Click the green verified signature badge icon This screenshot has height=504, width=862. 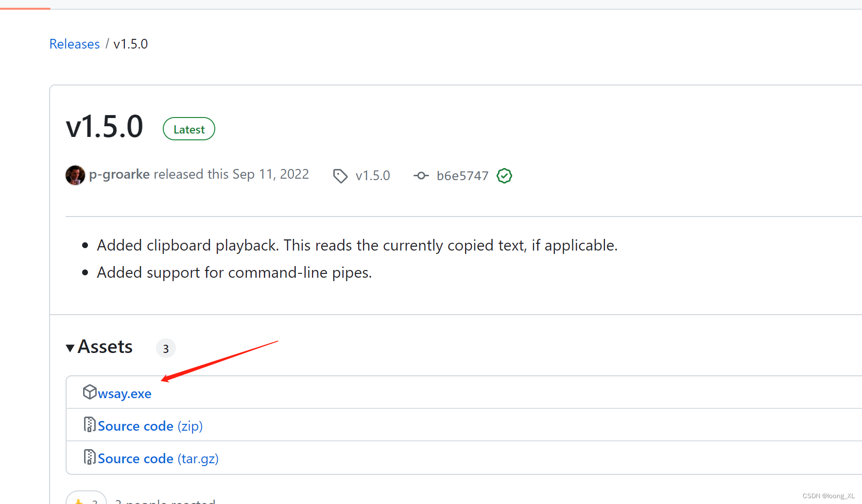pyautogui.click(x=504, y=176)
